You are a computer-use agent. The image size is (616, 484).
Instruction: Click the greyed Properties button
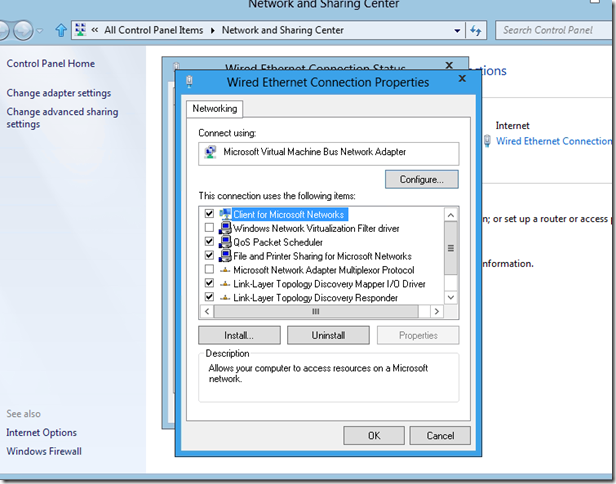(x=418, y=335)
